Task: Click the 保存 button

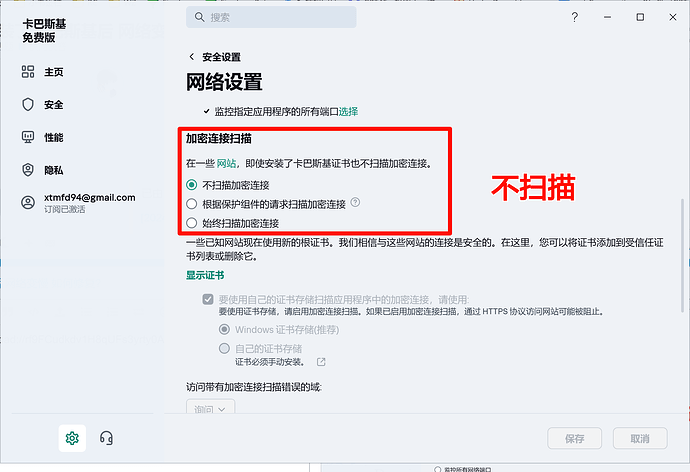Action: tap(575, 438)
